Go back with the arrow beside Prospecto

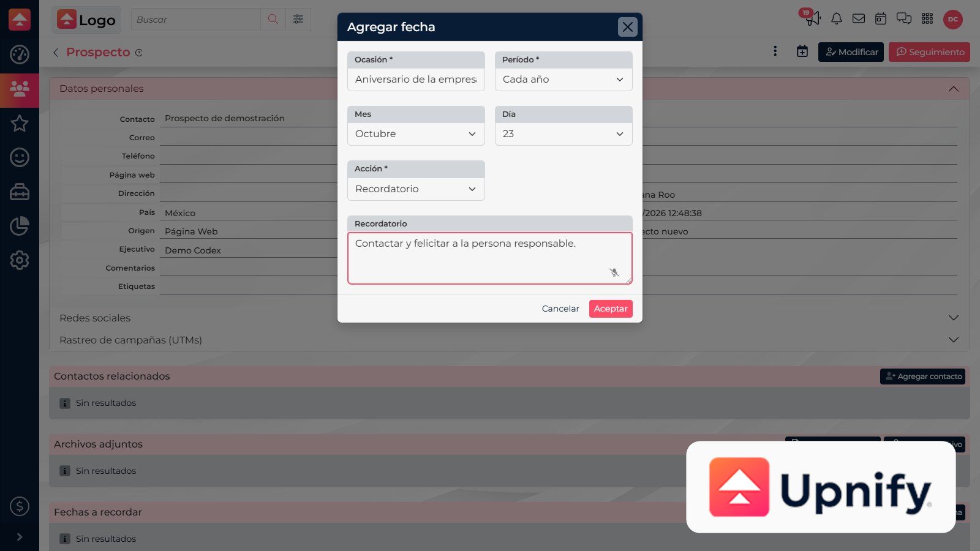point(56,53)
